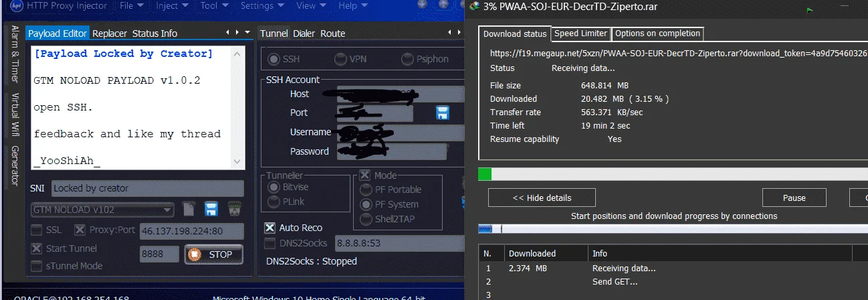
Task: Open the Download status tab
Action: 515,34
